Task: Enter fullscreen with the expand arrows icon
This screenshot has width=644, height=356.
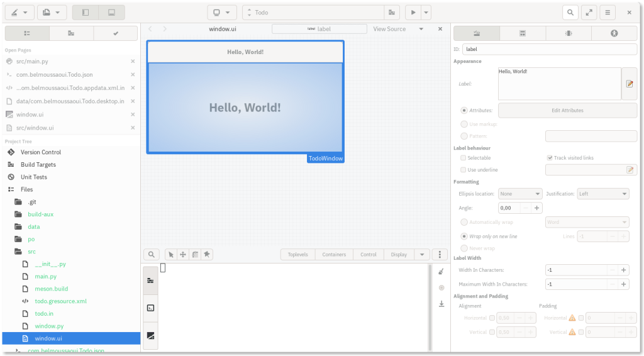Action: 589,13
